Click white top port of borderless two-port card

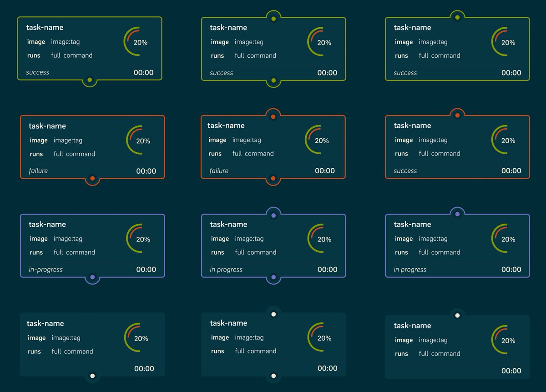[273, 314]
